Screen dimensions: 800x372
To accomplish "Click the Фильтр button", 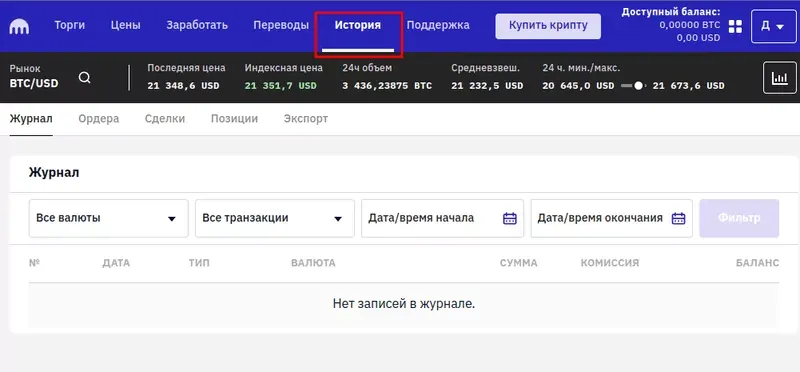I will tap(739, 218).
